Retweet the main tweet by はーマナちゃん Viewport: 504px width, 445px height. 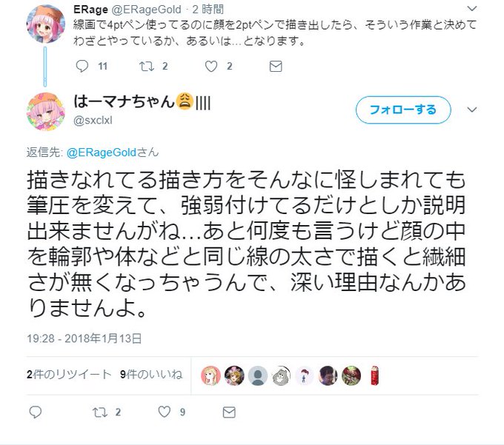click(x=99, y=412)
